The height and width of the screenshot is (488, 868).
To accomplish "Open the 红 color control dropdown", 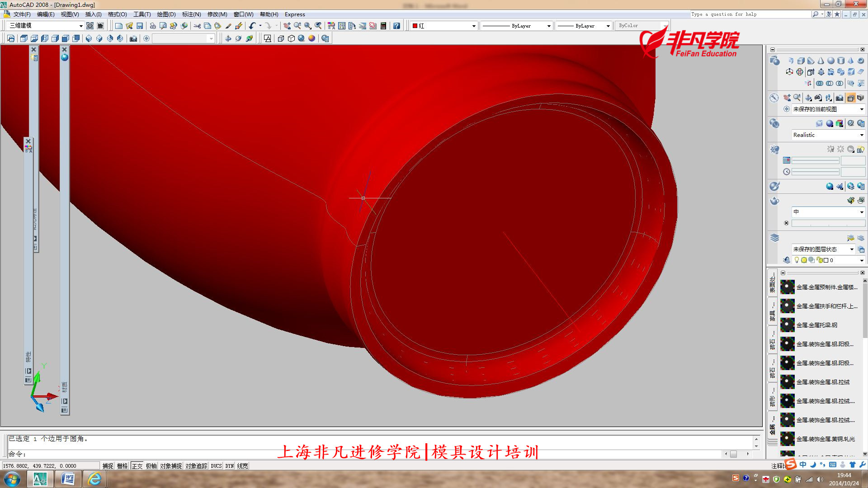I will 443,26.
